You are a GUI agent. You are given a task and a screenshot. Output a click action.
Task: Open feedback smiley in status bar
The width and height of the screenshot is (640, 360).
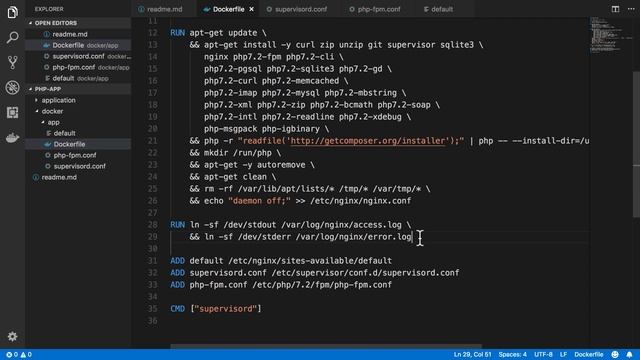pos(615,355)
